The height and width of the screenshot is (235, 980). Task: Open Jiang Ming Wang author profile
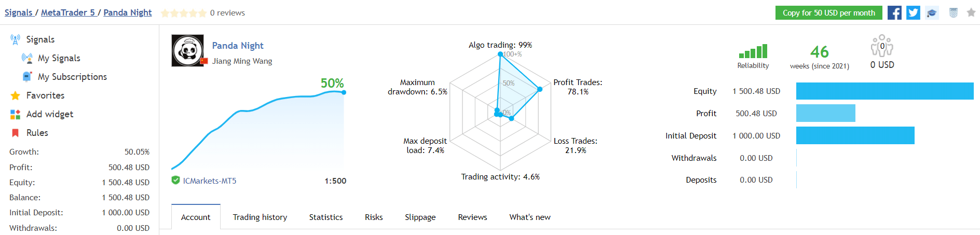click(242, 61)
